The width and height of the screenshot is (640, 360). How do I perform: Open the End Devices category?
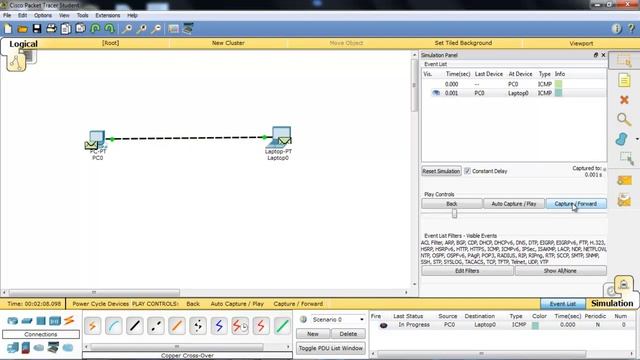(13, 348)
